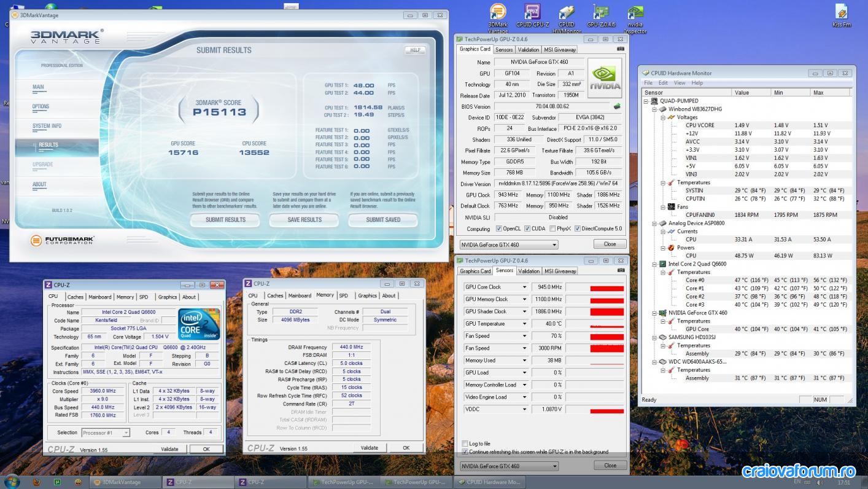
Task: Switch to the SPD tab in the CPU-Z Memory window
Action: [x=343, y=295]
